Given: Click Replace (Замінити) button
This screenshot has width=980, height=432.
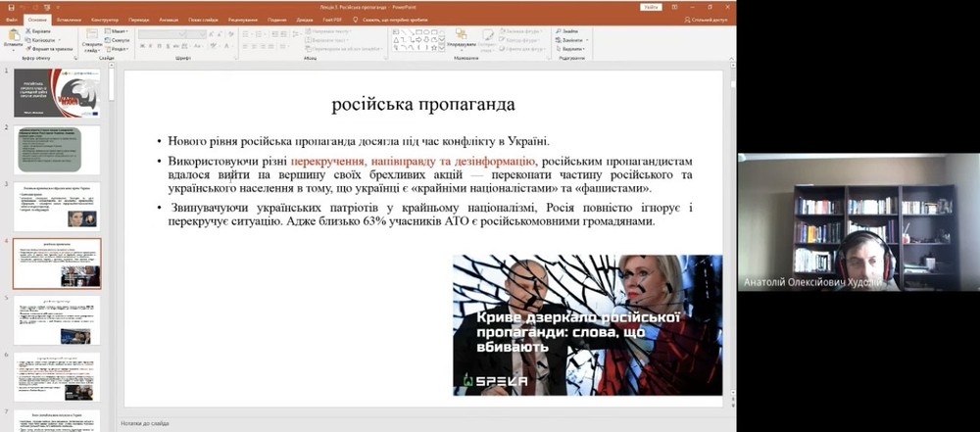Looking at the screenshot, I should pos(570,40).
